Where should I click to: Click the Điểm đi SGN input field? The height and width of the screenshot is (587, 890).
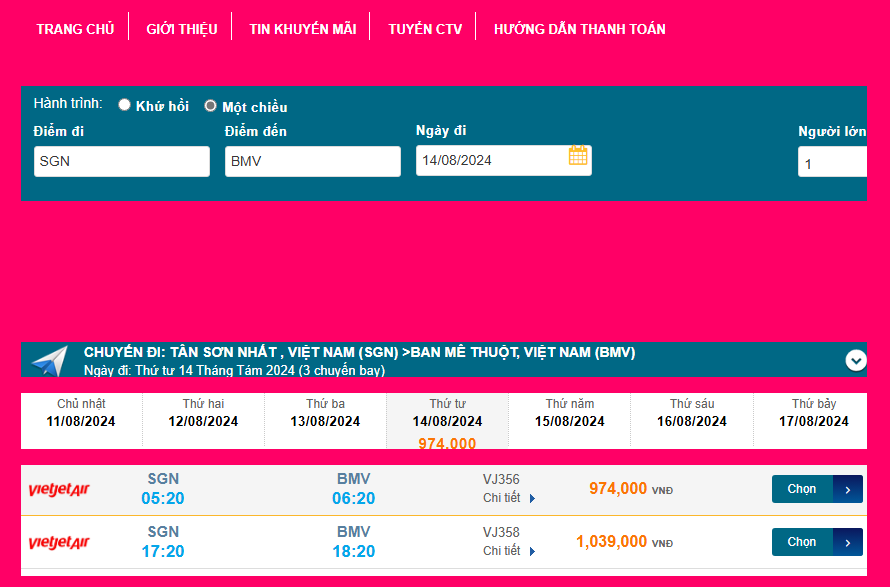[121, 161]
